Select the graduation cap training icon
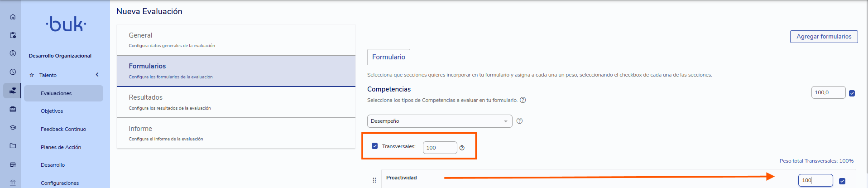This screenshot has height=188, width=868. pos(13,128)
